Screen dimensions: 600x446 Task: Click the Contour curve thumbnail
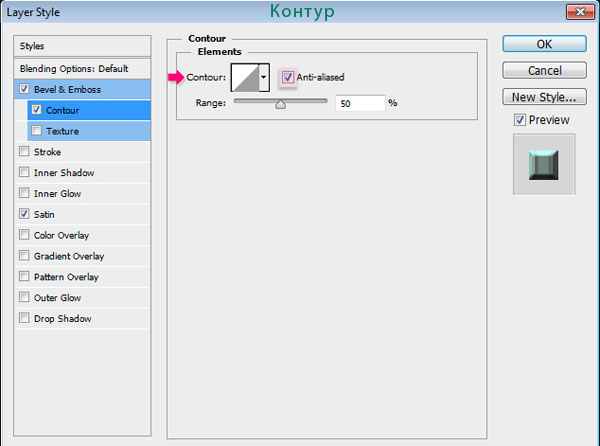click(245, 78)
